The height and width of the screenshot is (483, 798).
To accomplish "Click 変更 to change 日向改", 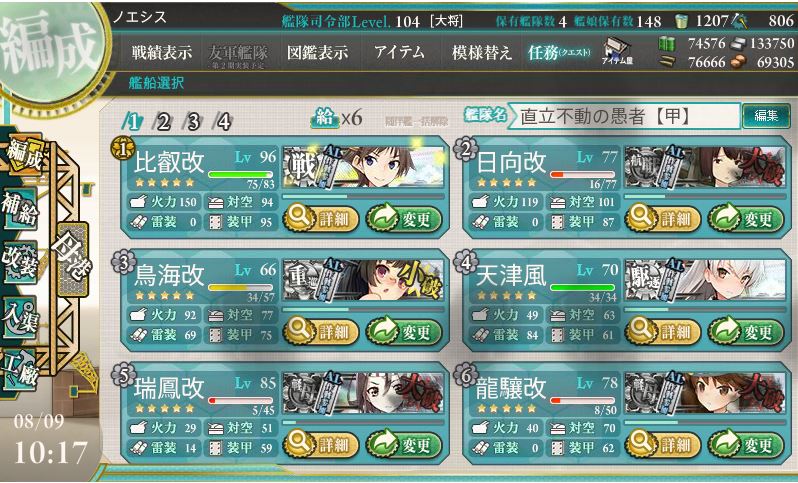I will coord(746,219).
